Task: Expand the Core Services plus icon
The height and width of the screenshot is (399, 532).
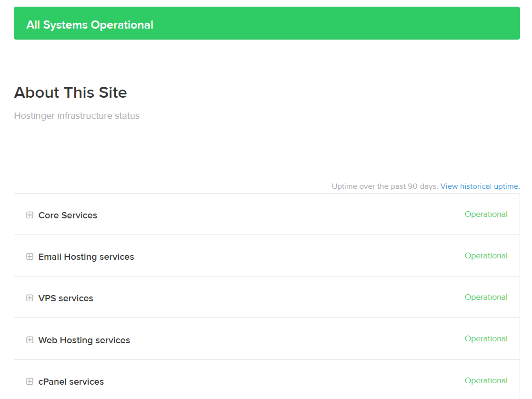Action: pos(30,215)
